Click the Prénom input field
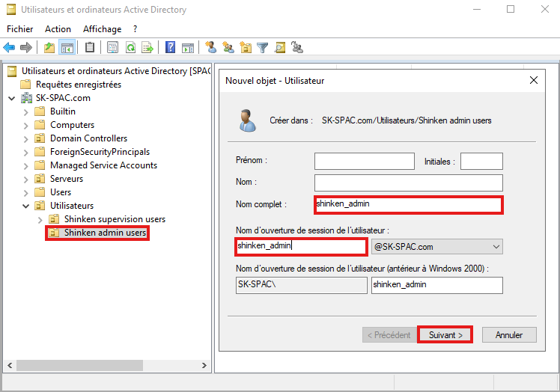Screen dimensions: 560x392 [x=364, y=162]
